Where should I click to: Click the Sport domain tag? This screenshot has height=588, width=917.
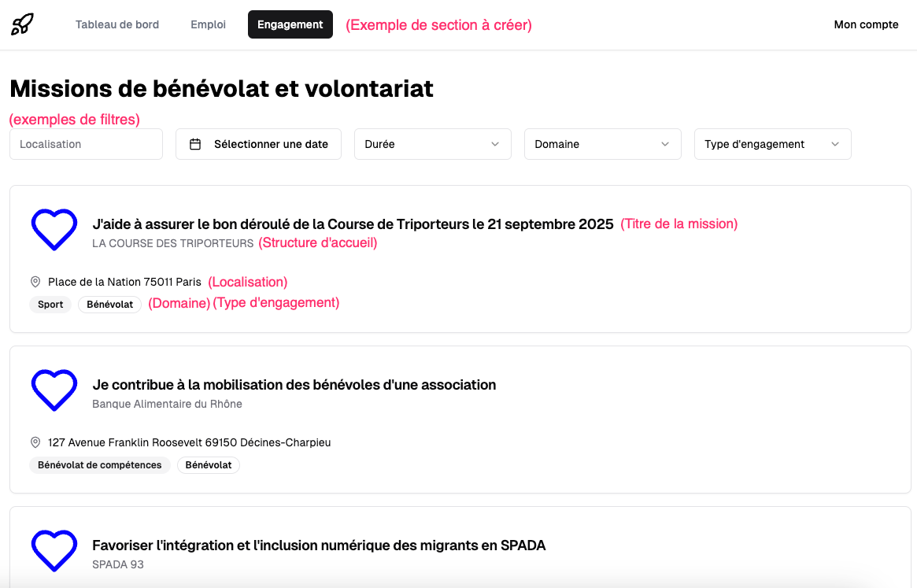click(x=50, y=305)
